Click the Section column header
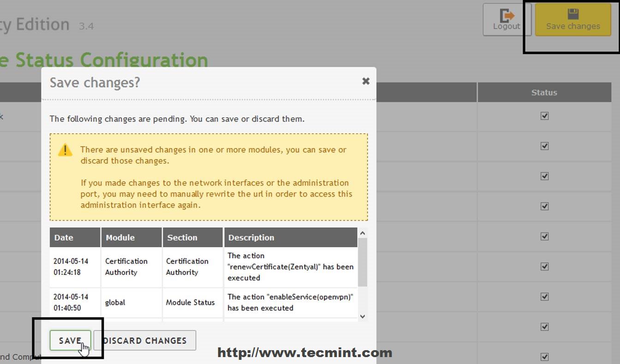 tap(193, 238)
